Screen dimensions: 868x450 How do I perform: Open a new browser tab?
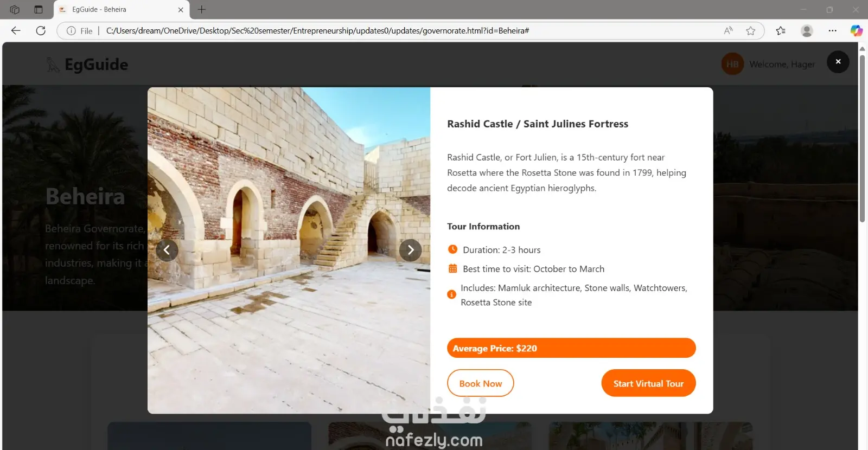pos(202,9)
